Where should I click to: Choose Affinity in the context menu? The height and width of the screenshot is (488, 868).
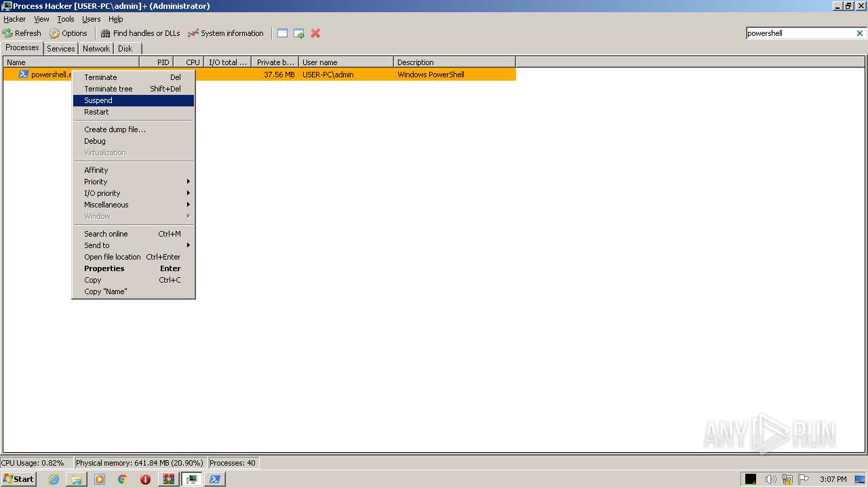point(134,170)
